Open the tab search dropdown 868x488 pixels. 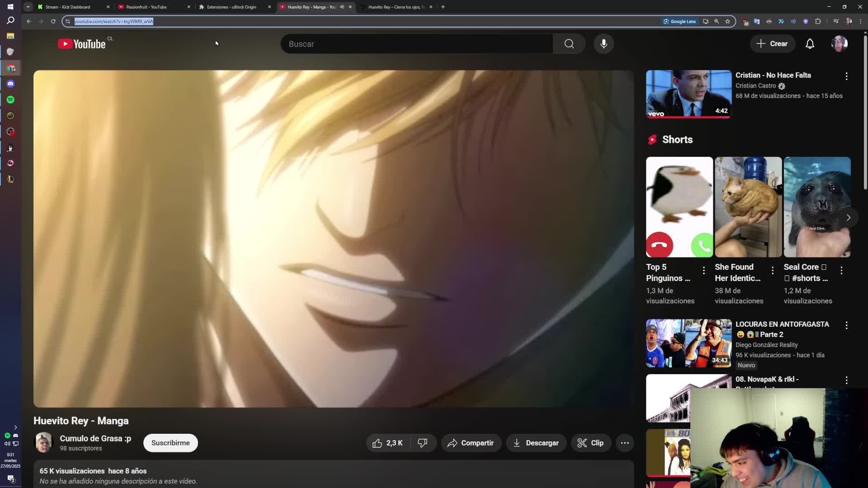[x=28, y=7]
